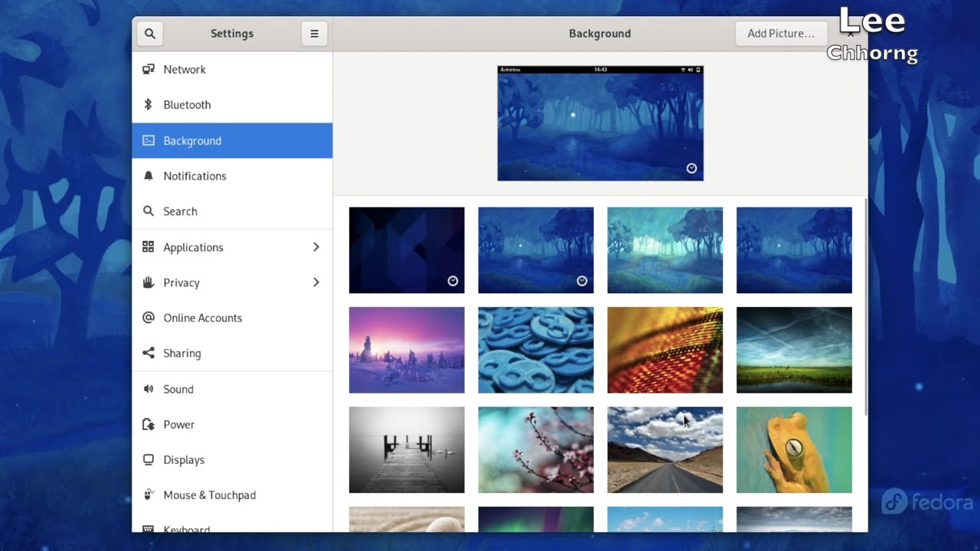
Task: Open the hamburger menu next to Settings title
Action: coord(314,34)
